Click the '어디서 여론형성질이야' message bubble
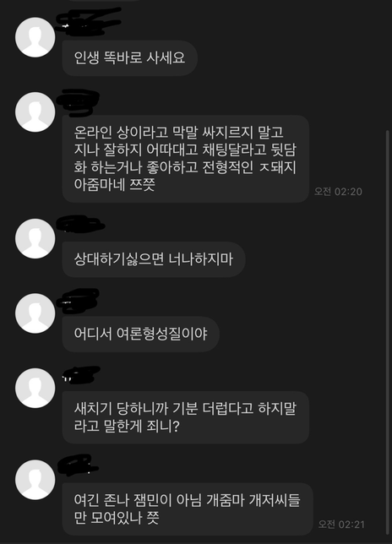Viewport: 392px width, 544px height. coord(140,335)
